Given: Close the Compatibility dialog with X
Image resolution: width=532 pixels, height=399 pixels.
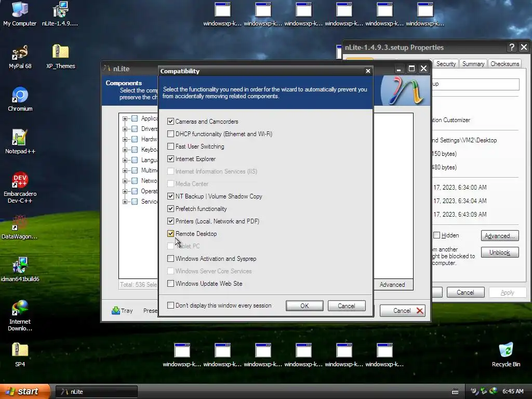Looking at the screenshot, I should tap(368, 71).
